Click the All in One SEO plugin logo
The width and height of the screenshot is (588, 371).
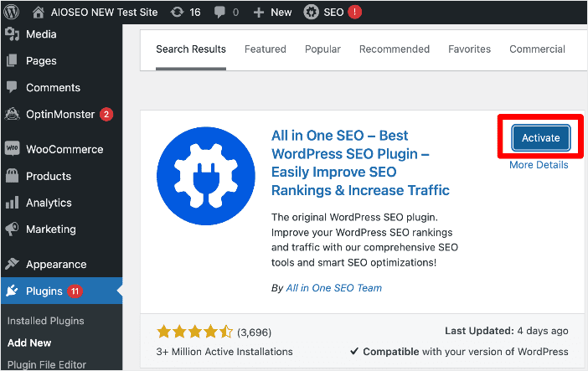tap(206, 176)
